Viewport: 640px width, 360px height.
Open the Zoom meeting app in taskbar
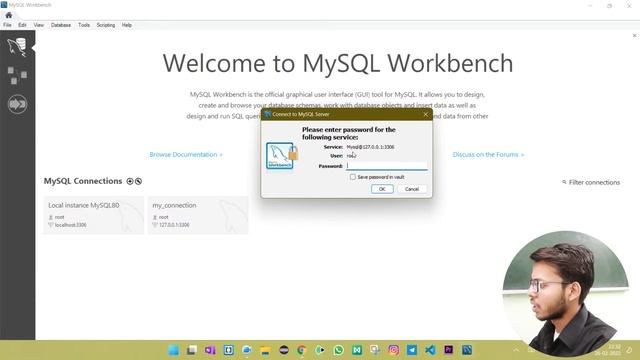[247, 350]
